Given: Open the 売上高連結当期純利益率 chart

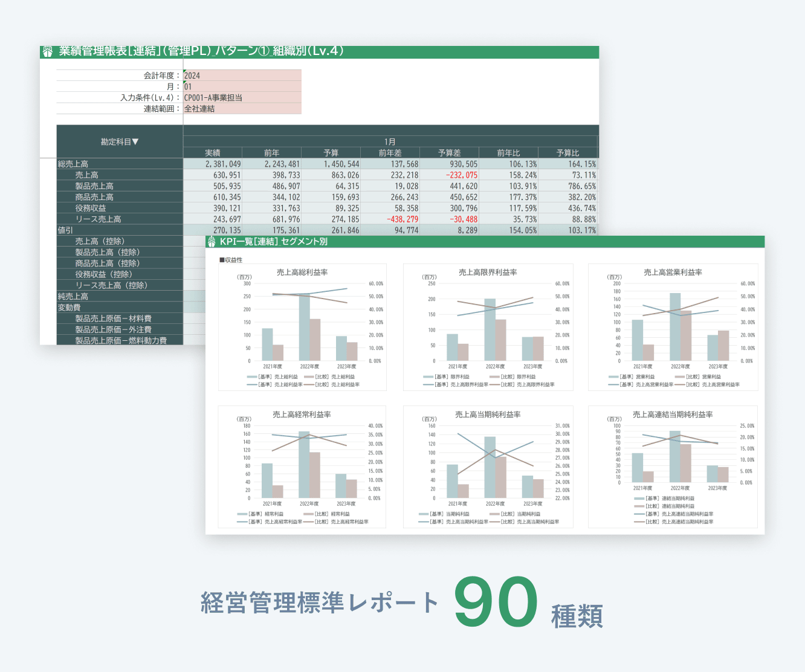Looking at the screenshot, I should pos(673,467).
